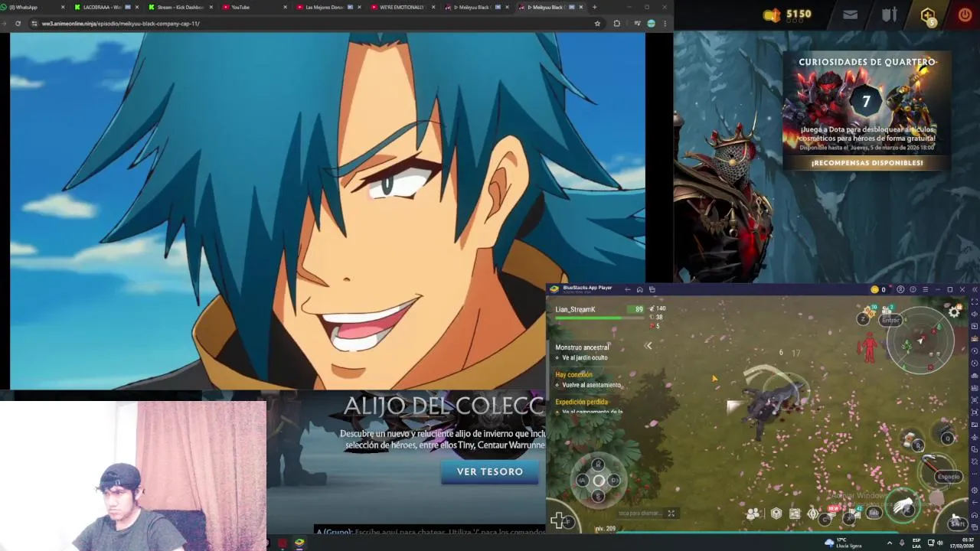Viewport: 980px width, 551px height.
Task: Click the taskbar volume icon
Action: tap(939, 543)
